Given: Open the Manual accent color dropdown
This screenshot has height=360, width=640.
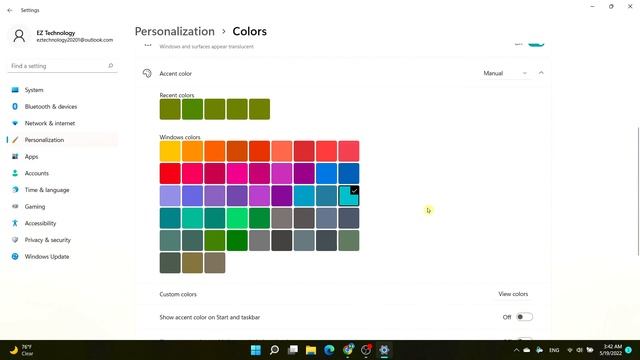Looking at the screenshot, I should (x=505, y=73).
